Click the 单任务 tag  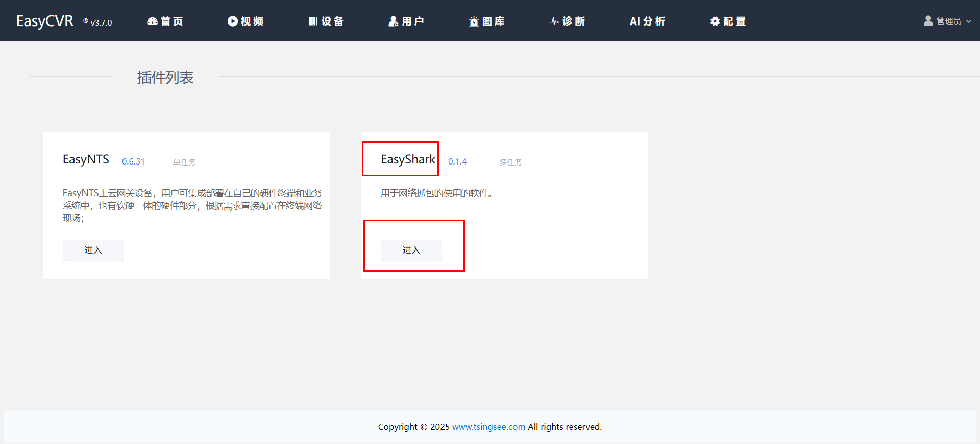[184, 162]
